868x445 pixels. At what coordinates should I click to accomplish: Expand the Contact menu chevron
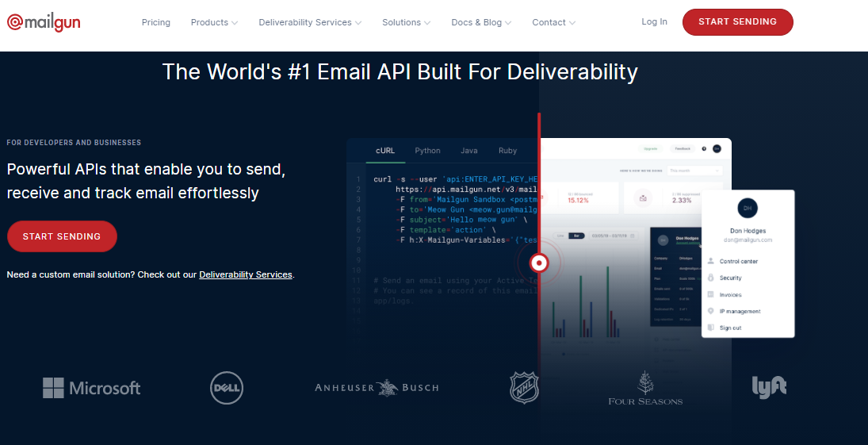coord(572,23)
